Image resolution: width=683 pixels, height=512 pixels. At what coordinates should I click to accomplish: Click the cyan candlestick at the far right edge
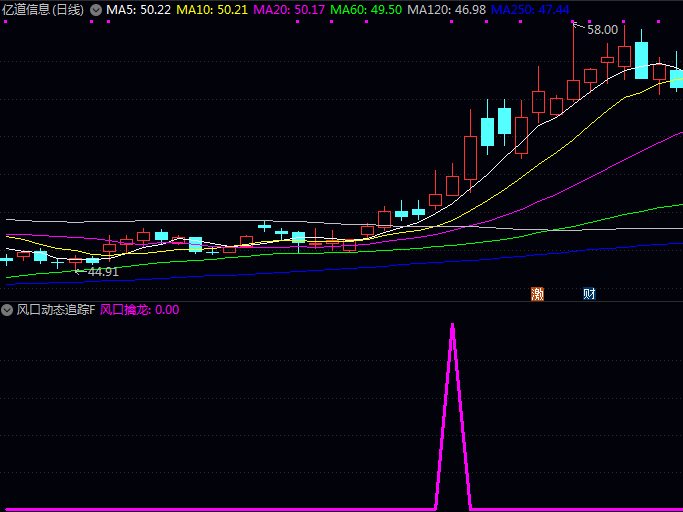click(677, 79)
